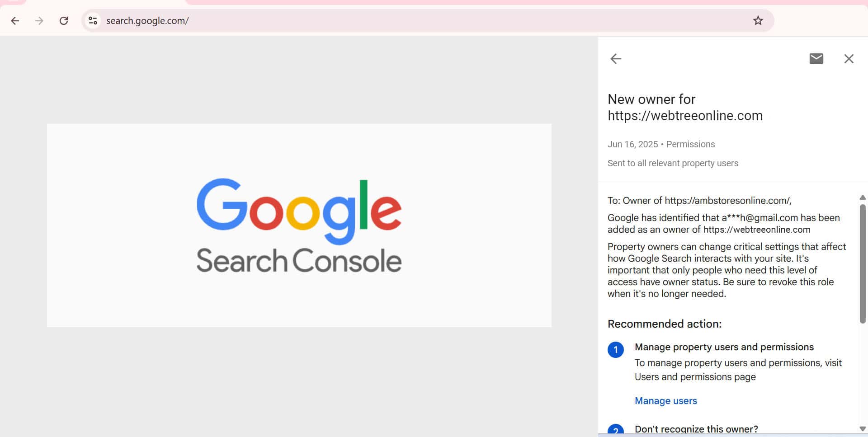Click the https://ambstoresonline.com/ address in message
The image size is (868, 437).
(x=727, y=201)
